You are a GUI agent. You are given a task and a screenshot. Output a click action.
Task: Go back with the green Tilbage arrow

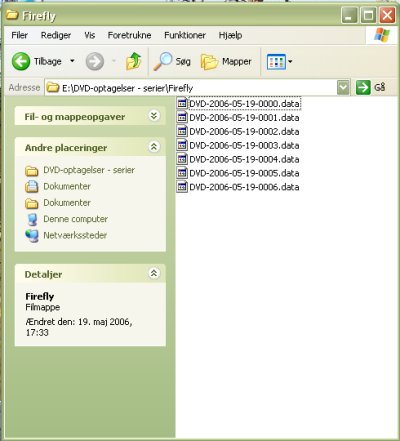point(21,62)
